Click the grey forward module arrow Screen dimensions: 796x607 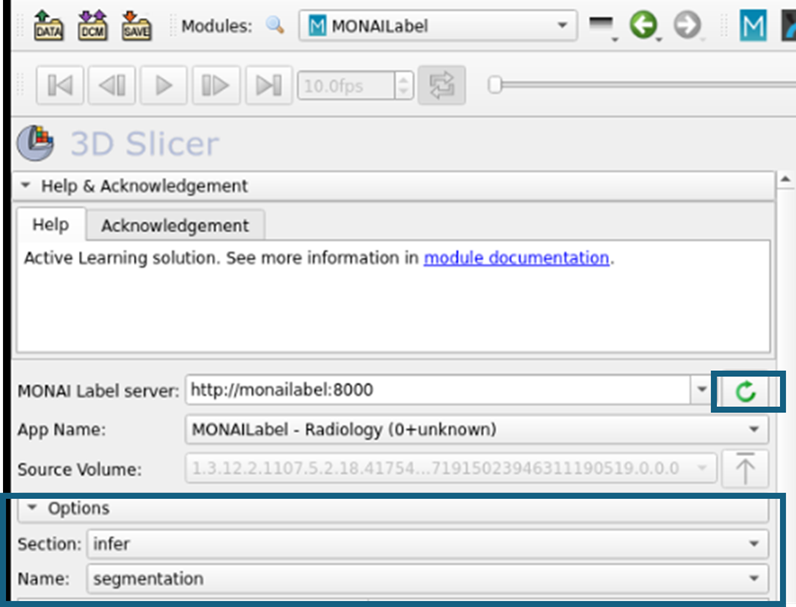coord(687,26)
